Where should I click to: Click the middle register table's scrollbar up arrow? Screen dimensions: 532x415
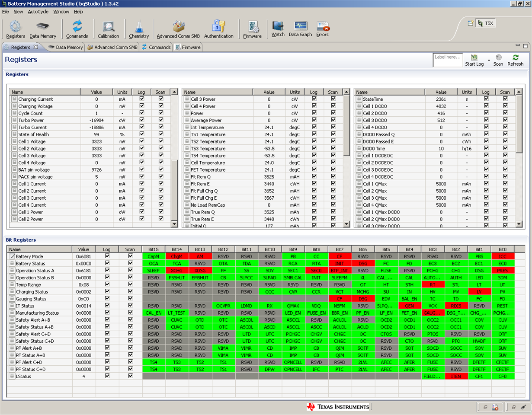point(346,92)
